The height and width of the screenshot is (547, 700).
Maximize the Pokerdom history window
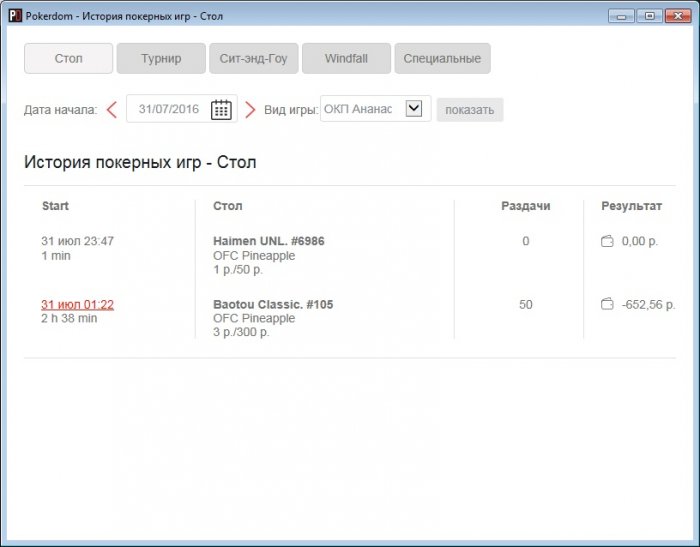coord(649,15)
